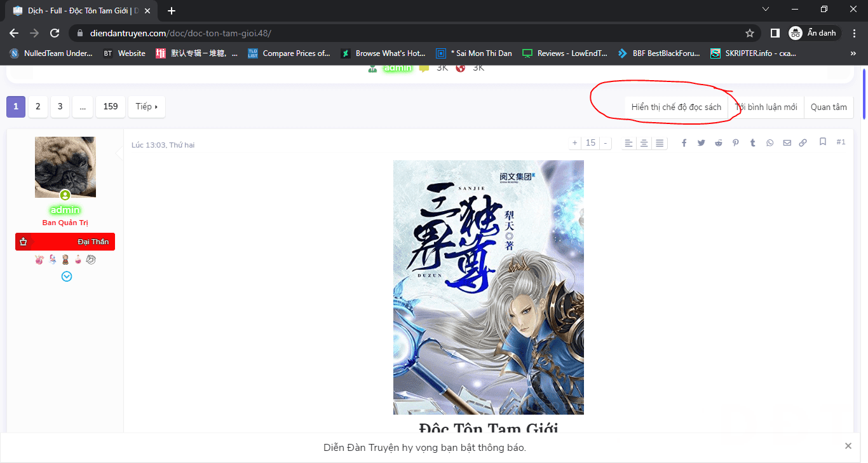Open a new browser tab

[172, 11]
